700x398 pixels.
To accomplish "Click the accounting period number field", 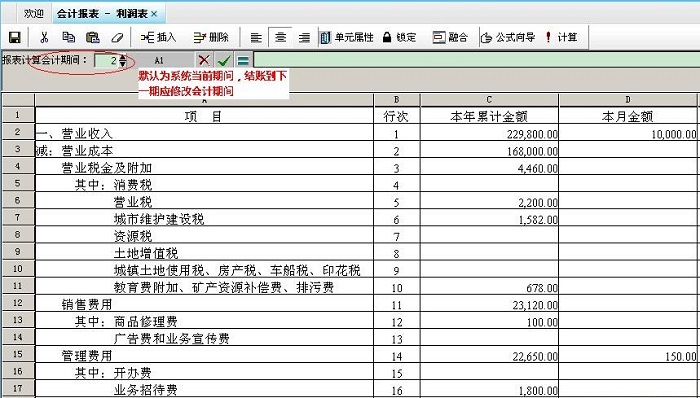I will [x=107, y=60].
